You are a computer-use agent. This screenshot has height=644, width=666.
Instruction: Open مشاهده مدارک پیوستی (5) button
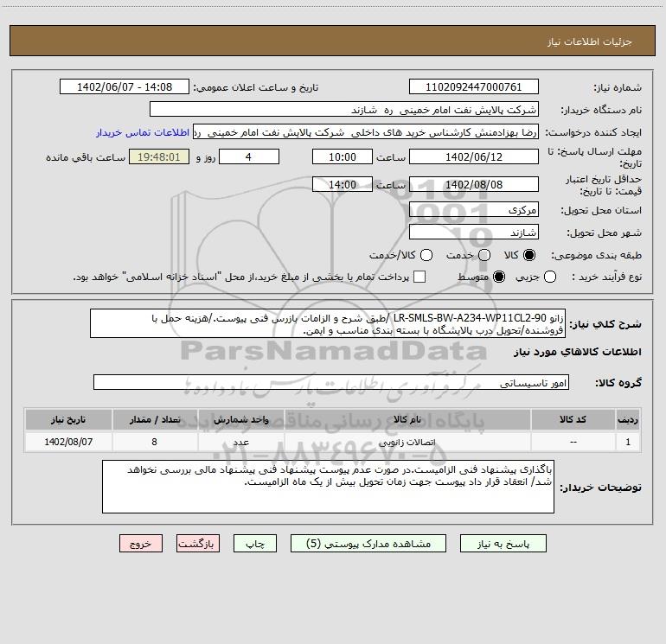point(368,544)
